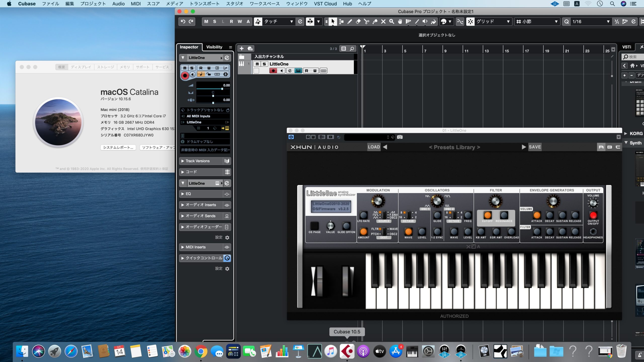Click bar 9 on the timeline ruler

pos(445,51)
